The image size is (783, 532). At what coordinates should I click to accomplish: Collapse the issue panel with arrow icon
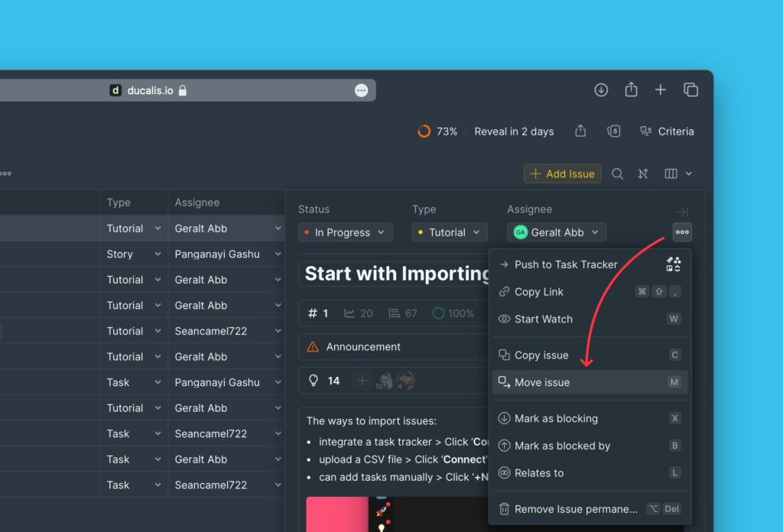coord(682,212)
